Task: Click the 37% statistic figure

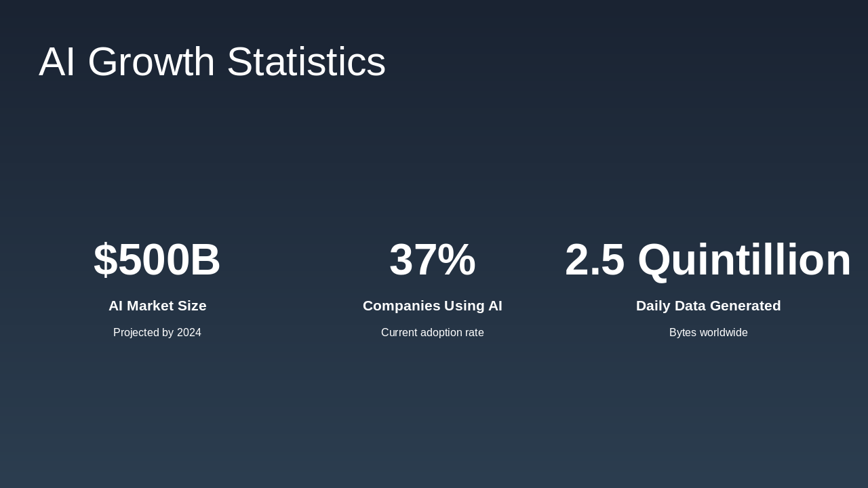Action: [x=432, y=260]
